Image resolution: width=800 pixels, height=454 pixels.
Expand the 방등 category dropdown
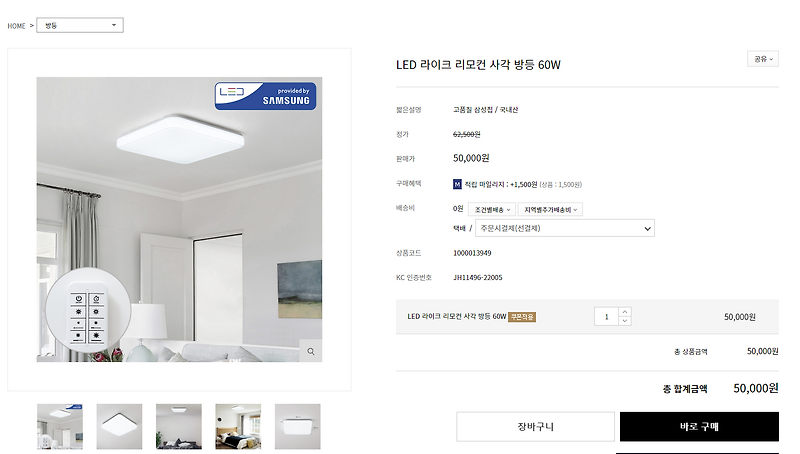tap(80, 25)
